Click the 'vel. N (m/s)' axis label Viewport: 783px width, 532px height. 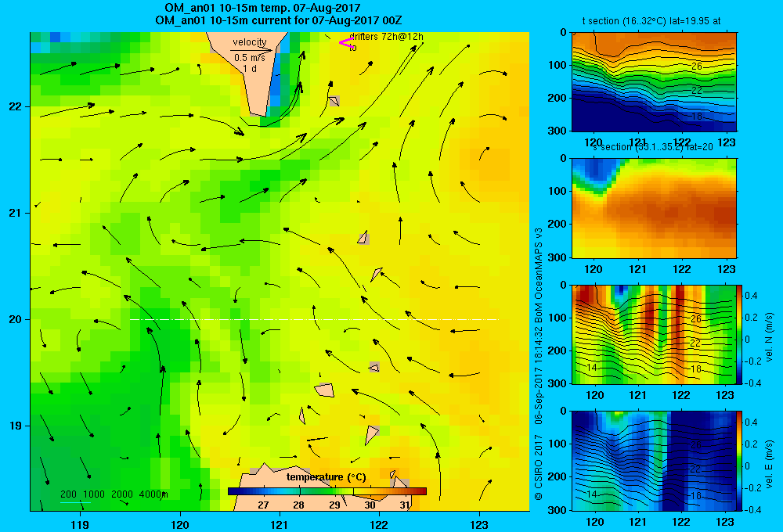tap(769, 337)
